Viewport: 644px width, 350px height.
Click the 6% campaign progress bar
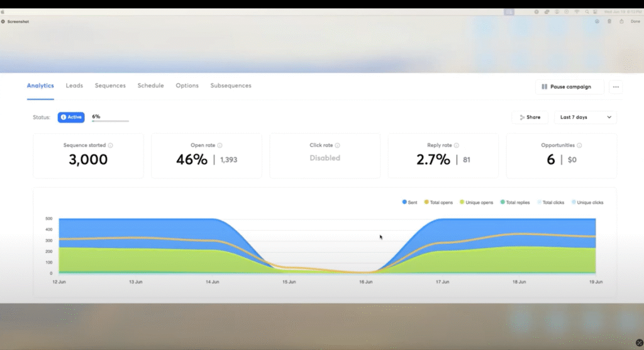click(x=110, y=121)
